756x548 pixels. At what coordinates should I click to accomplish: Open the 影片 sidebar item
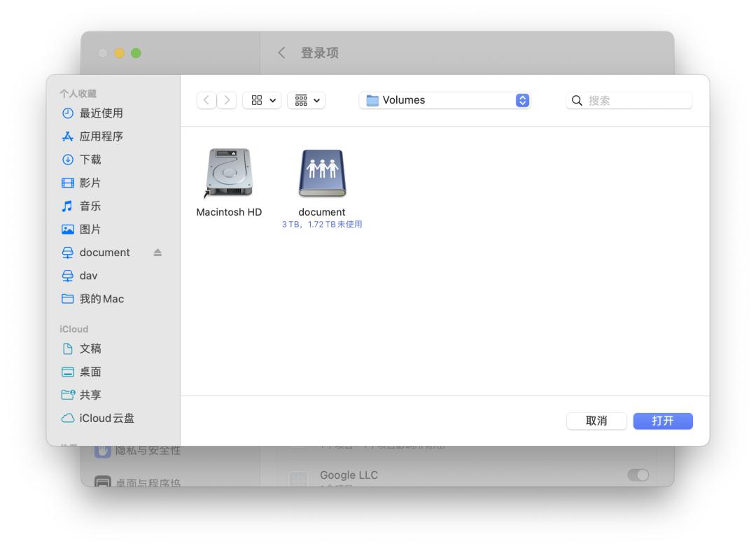(89, 183)
